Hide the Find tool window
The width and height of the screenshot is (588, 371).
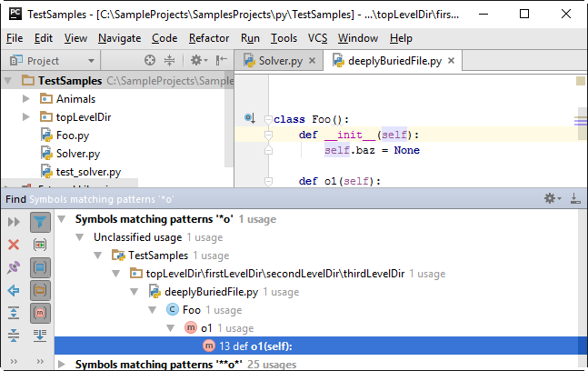tap(575, 198)
